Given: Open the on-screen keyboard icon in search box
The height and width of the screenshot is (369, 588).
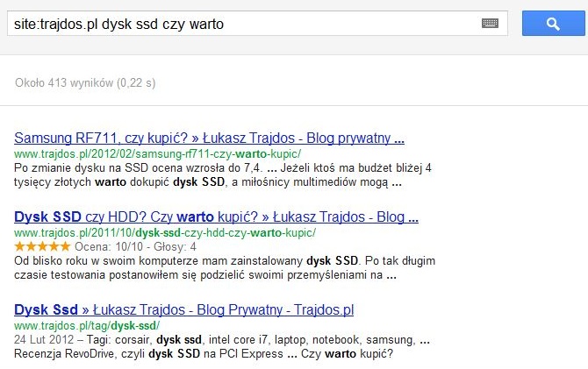Looking at the screenshot, I should tap(490, 24).
